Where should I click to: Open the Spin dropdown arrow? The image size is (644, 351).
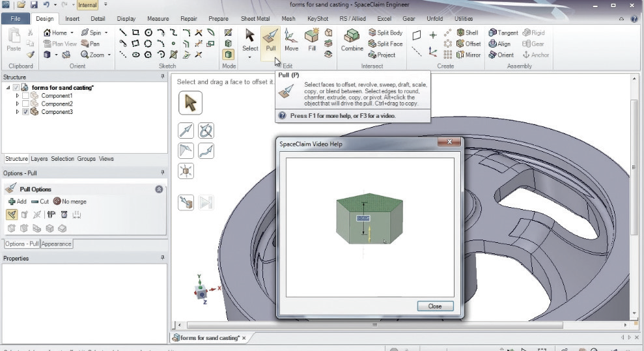coord(106,33)
